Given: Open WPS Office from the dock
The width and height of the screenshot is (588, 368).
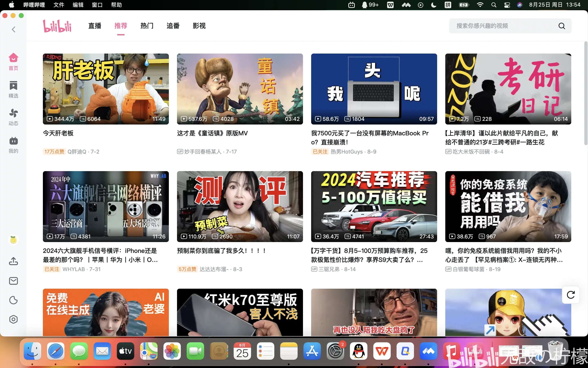Looking at the screenshot, I should coord(382,351).
